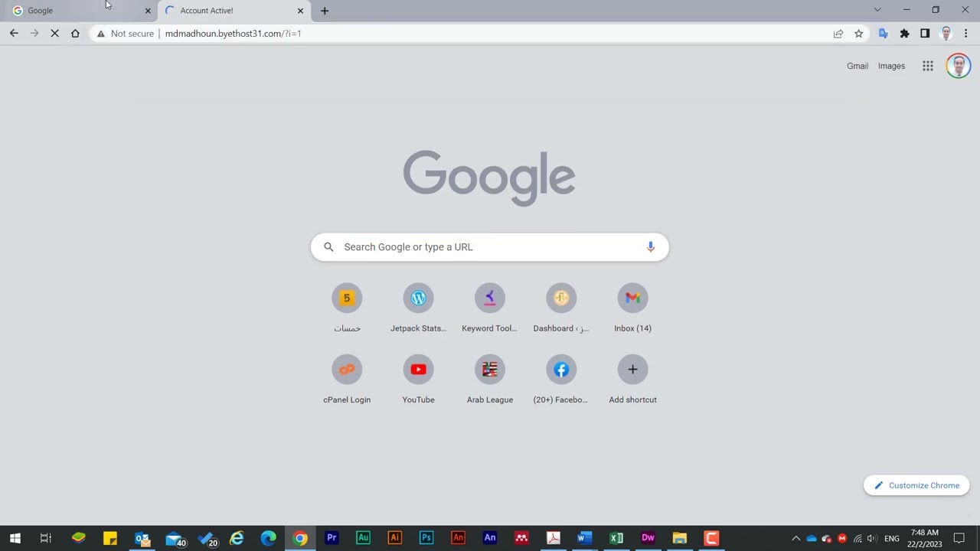Launch Internet Explorer from the taskbar

pyautogui.click(x=237, y=538)
